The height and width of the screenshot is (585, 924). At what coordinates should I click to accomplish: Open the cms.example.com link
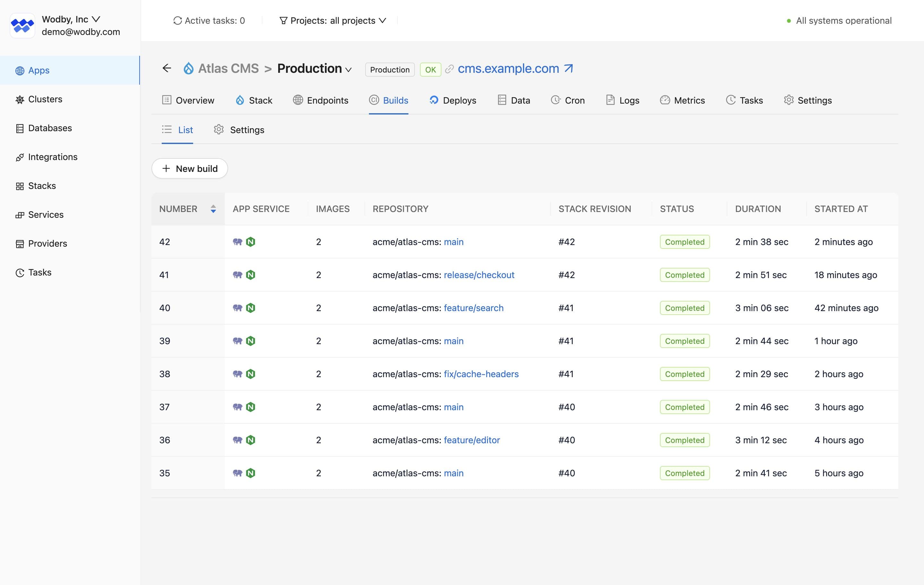click(508, 68)
